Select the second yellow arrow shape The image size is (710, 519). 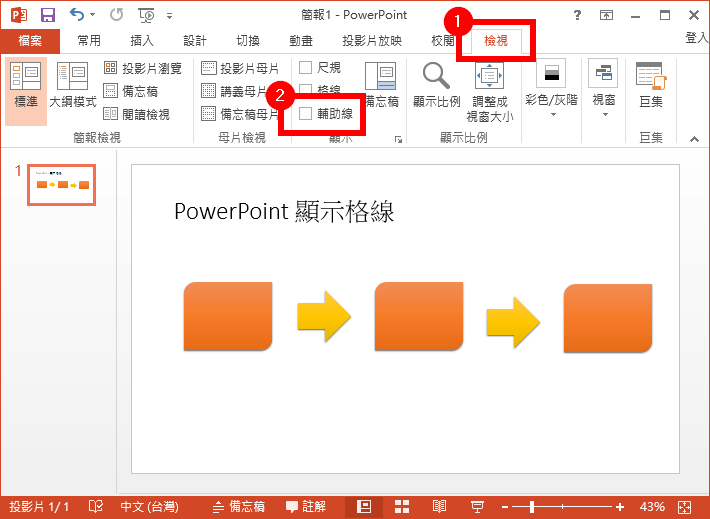[513, 322]
